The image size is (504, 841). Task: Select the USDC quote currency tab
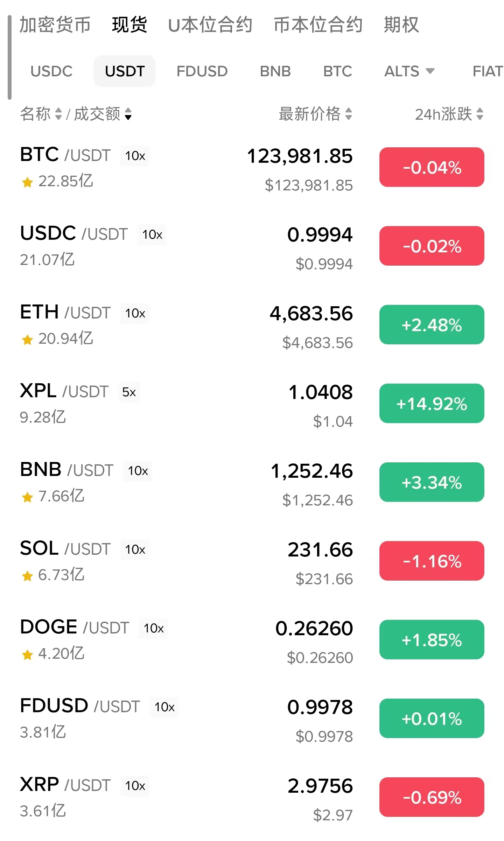coord(51,71)
